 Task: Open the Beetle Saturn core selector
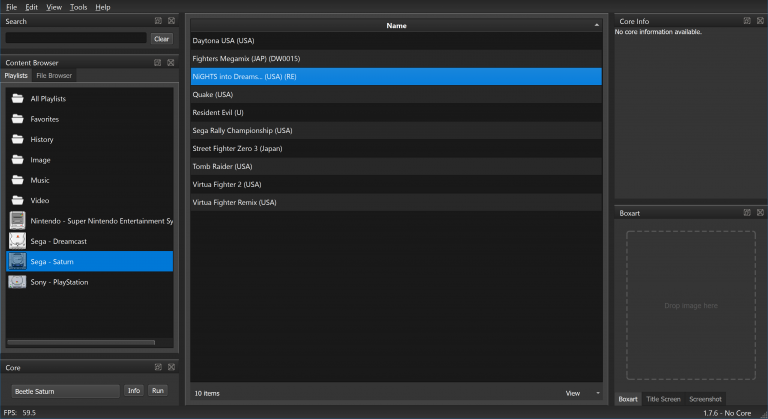[66, 390]
